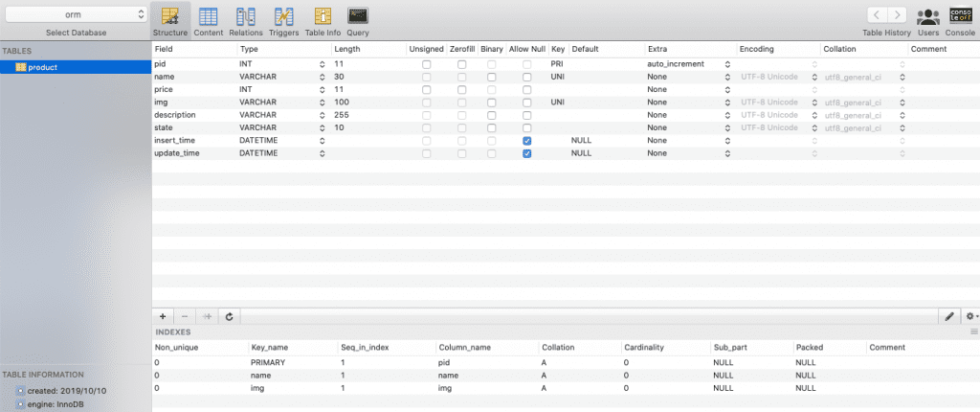Viewport: 980px width, 412px height.
Task: Edit Length value 100 for img
Action: point(342,103)
